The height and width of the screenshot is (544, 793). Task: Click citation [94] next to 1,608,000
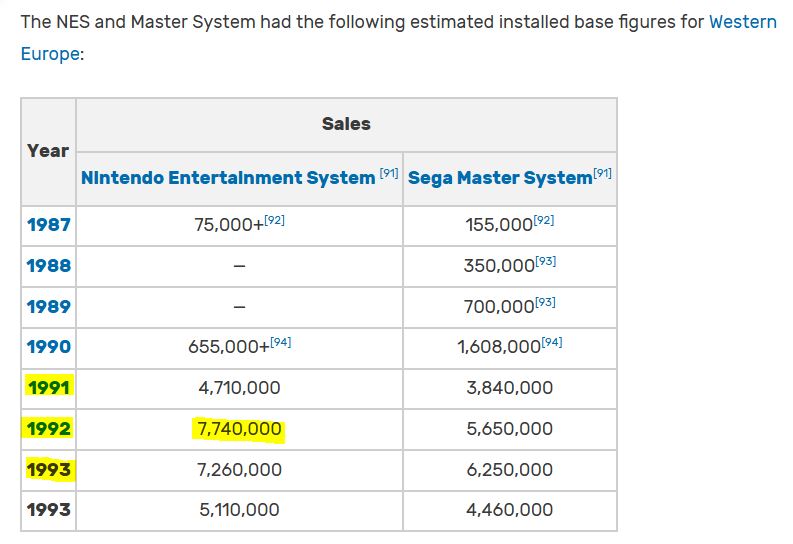552,342
